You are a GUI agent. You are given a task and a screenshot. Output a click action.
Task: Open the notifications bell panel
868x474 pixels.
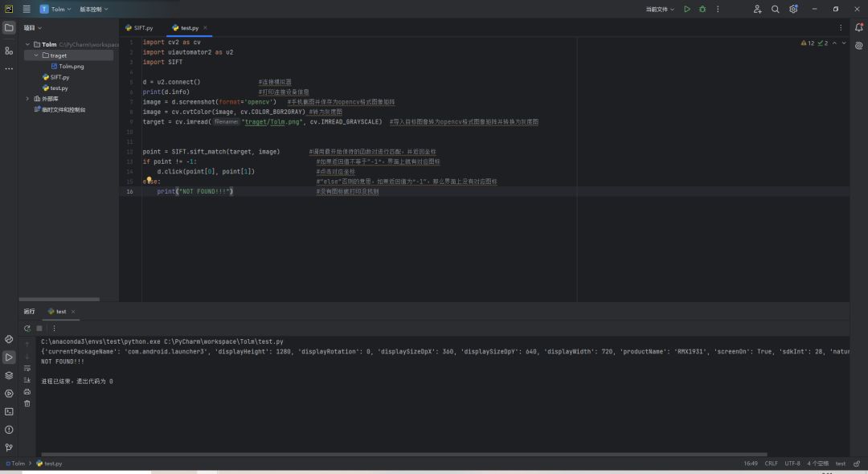[x=858, y=27]
